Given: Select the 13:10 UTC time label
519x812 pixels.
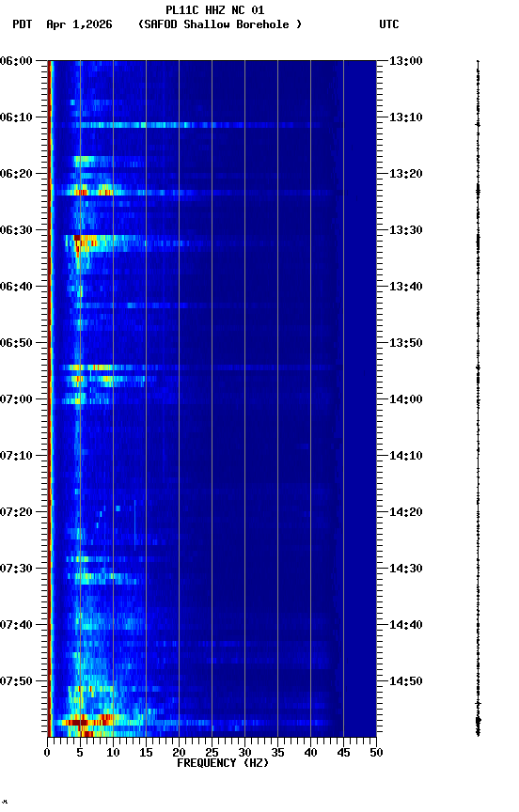Looking at the screenshot, I should (x=406, y=117).
